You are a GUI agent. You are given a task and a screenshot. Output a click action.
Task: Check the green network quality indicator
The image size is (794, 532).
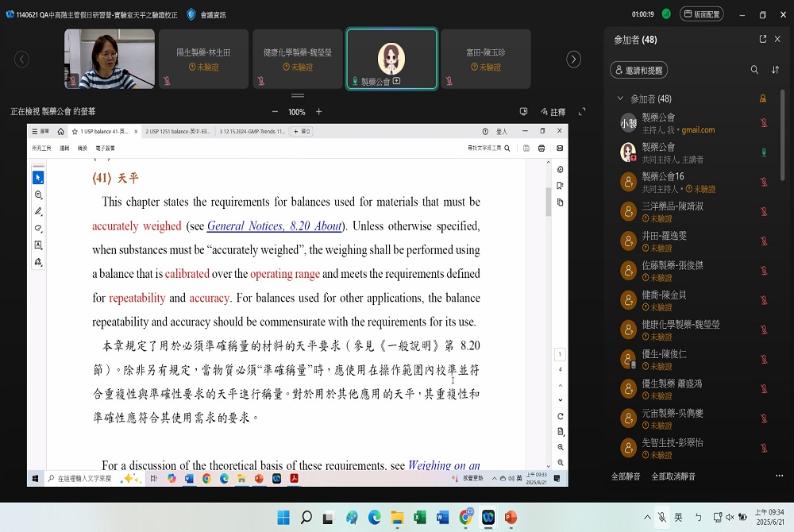point(666,14)
